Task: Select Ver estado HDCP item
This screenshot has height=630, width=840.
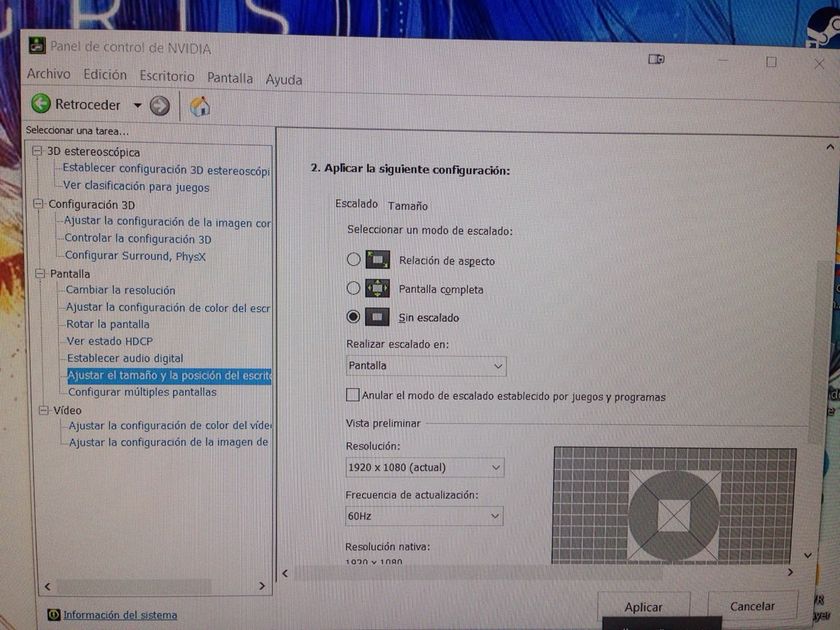Action: click(110, 341)
